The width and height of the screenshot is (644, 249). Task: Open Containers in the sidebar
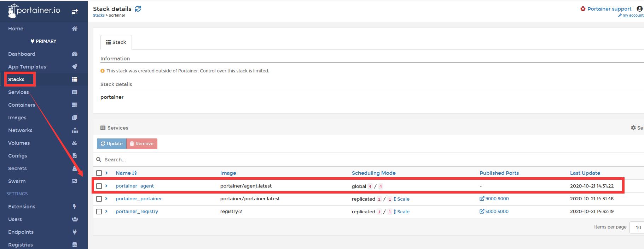[x=22, y=105]
